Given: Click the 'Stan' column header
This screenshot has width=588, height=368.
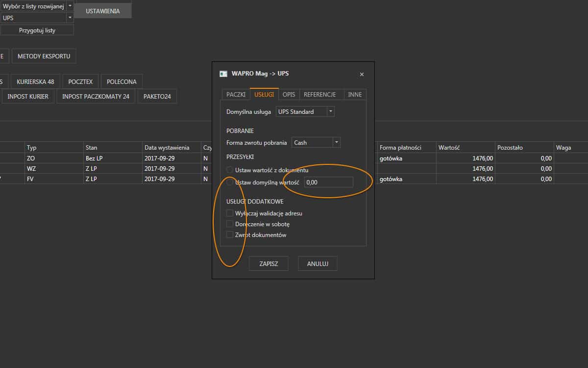Looking at the screenshot, I should pyautogui.click(x=113, y=148).
